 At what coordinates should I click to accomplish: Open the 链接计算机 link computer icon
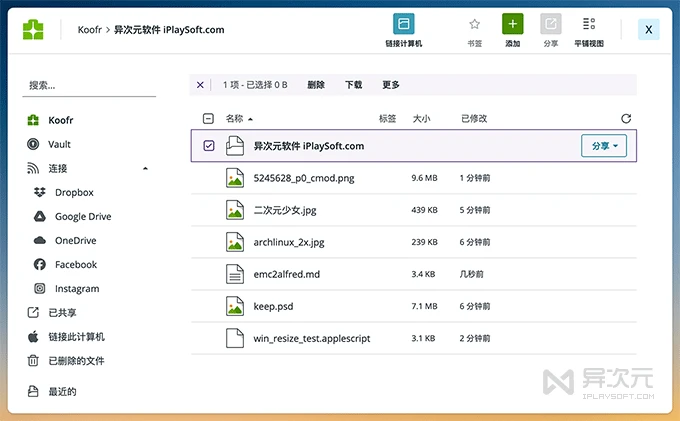404,23
